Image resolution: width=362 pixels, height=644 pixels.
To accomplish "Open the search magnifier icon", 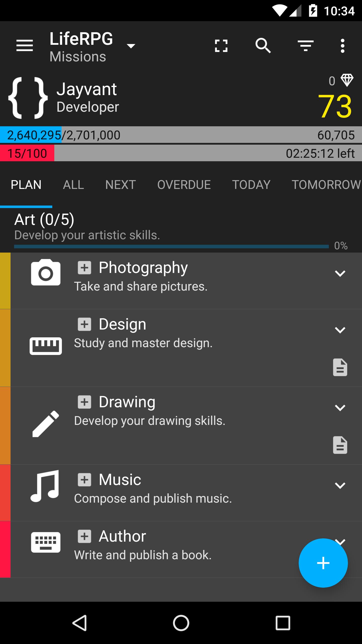I will pyautogui.click(x=263, y=46).
